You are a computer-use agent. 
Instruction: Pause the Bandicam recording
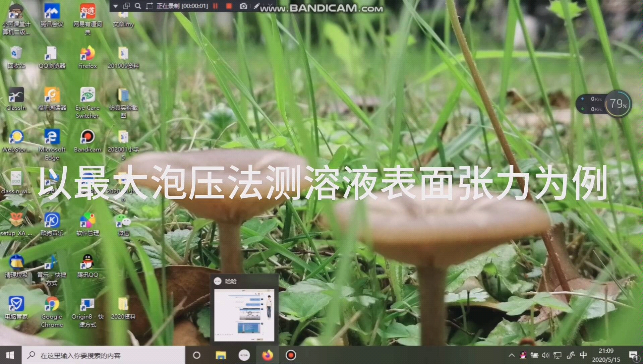216,6
